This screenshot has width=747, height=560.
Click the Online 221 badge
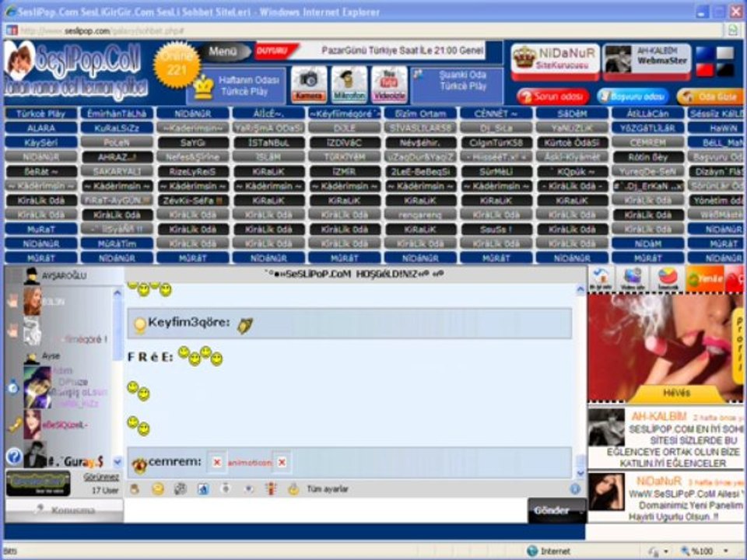point(177,65)
